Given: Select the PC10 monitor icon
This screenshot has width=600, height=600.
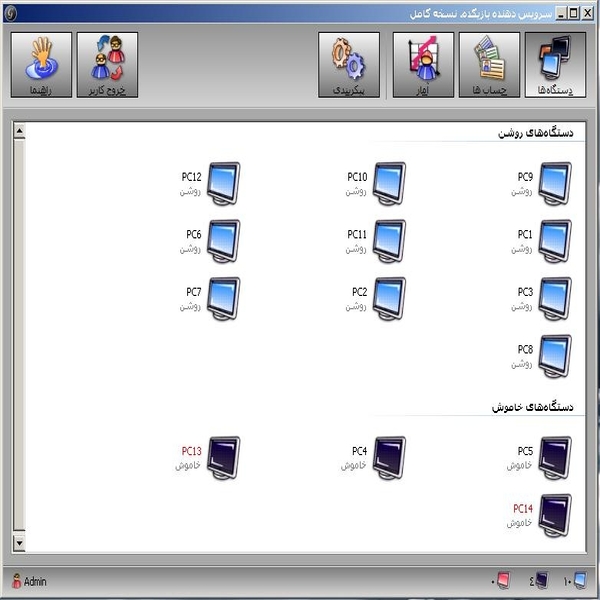Looking at the screenshot, I should (389, 184).
